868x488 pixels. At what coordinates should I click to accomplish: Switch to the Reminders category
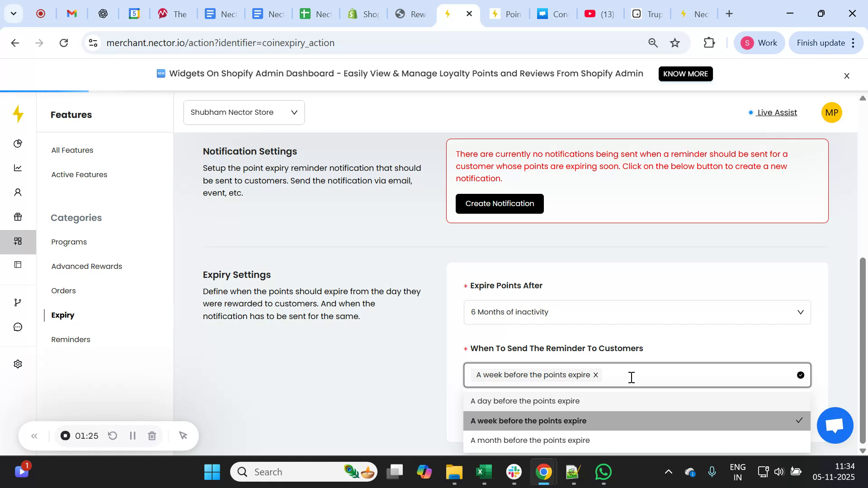70,339
